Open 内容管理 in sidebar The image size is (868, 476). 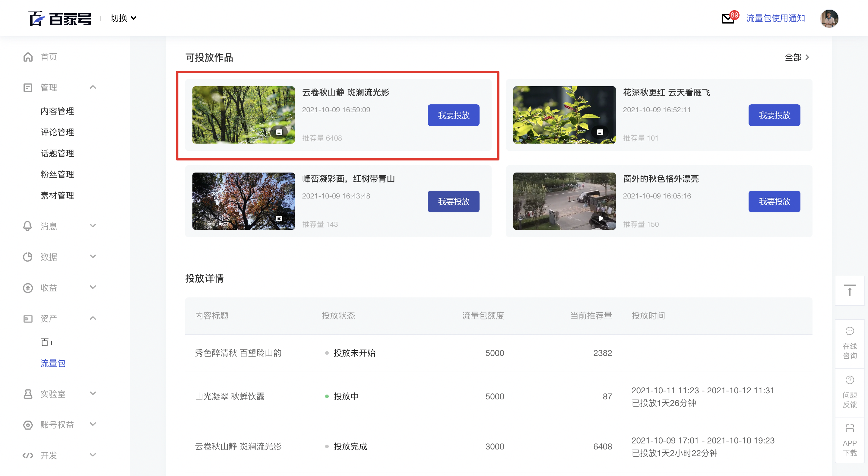point(57,111)
